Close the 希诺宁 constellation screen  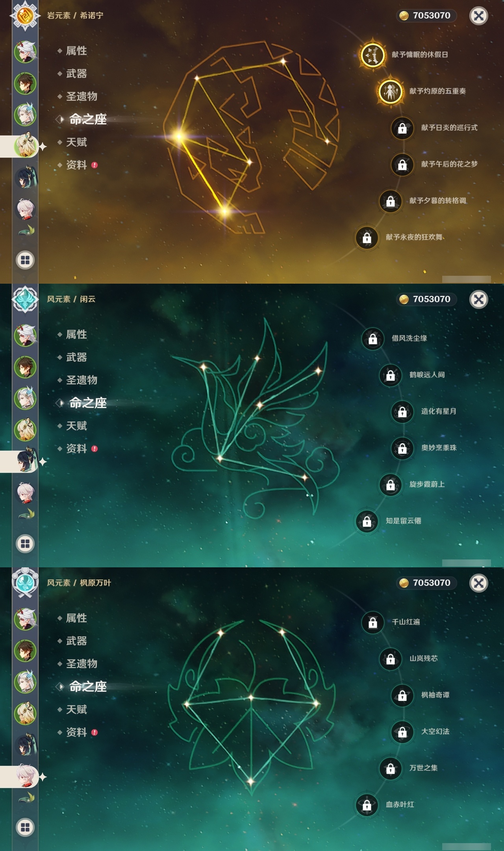click(x=478, y=16)
